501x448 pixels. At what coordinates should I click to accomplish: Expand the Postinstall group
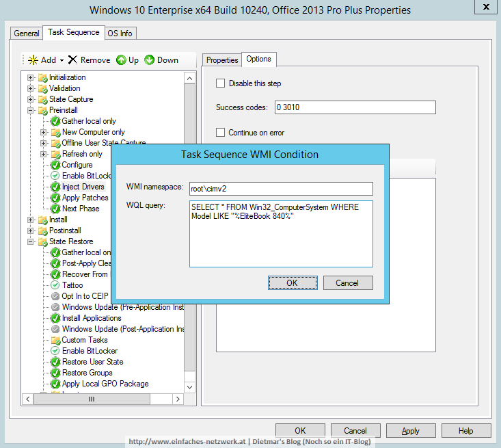(30, 231)
